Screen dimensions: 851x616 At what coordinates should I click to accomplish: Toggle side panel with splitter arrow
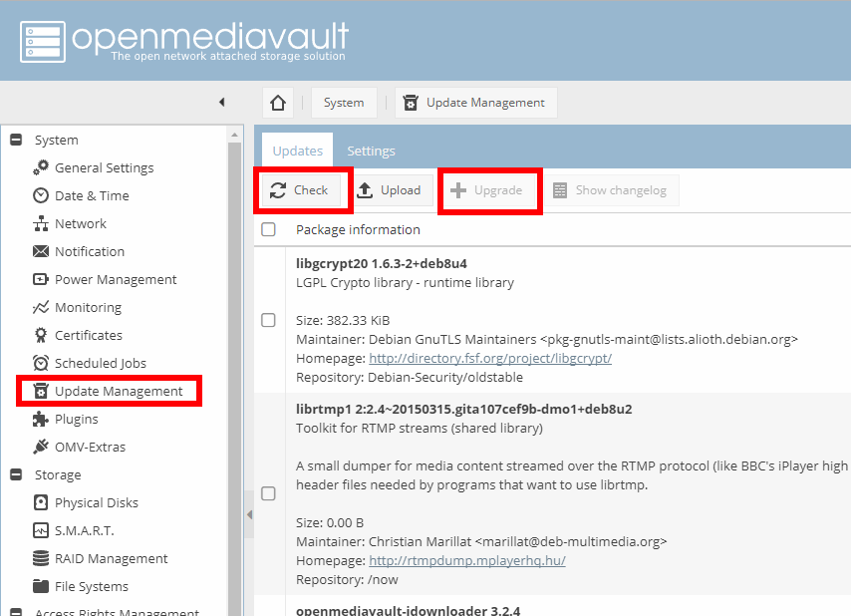[249, 514]
